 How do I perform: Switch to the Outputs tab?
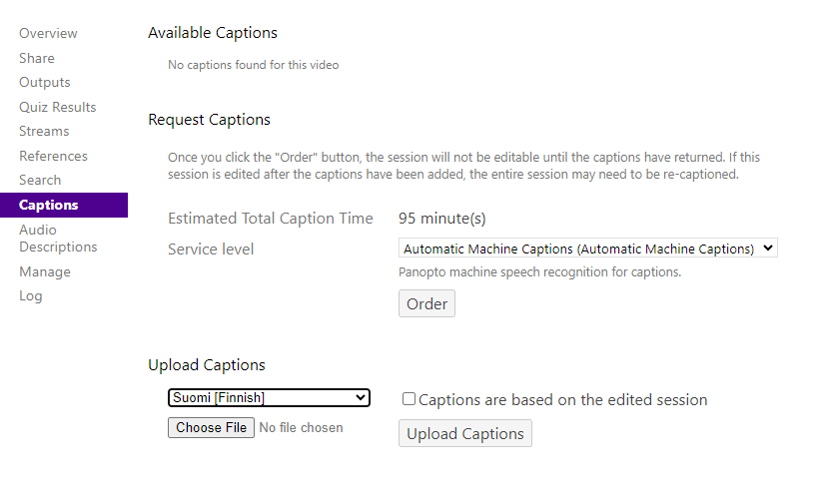tap(45, 82)
